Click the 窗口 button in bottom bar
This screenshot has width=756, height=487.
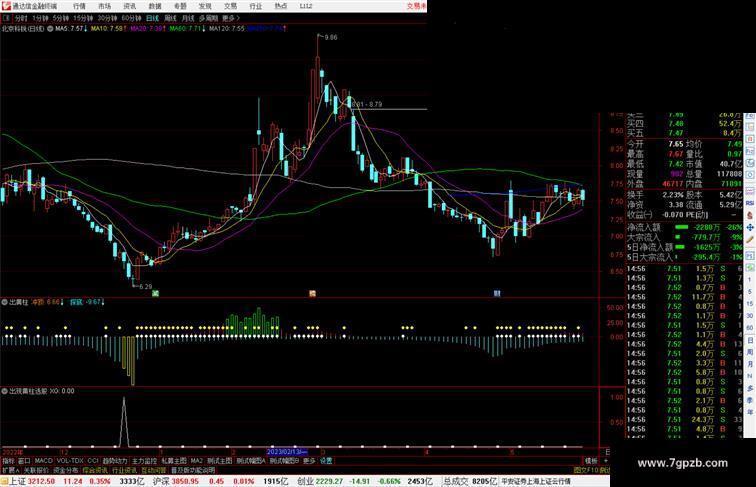click(24, 461)
